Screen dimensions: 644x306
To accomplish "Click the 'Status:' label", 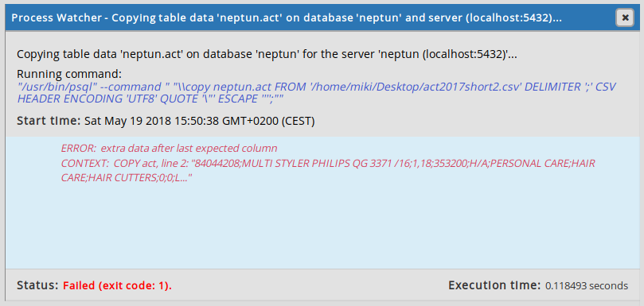I will 37,285.
